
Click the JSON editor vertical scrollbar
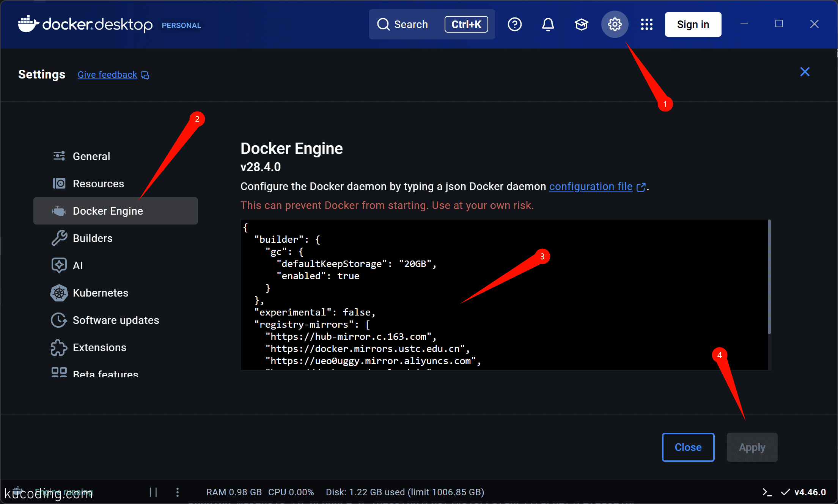tap(769, 277)
